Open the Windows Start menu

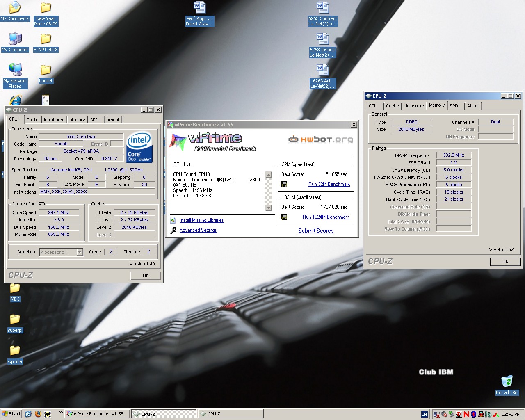(11, 414)
